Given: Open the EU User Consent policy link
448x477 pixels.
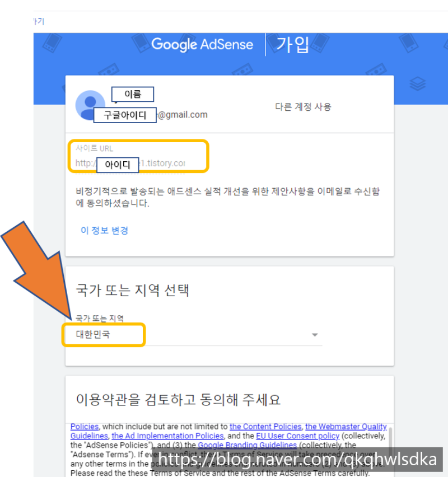Looking at the screenshot, I should coord(298,436).
